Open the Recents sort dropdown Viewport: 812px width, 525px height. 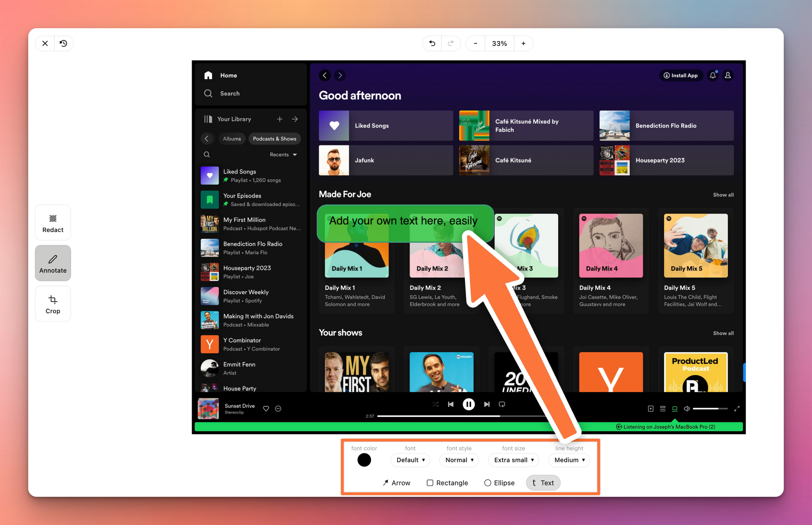tap(283, 154)
